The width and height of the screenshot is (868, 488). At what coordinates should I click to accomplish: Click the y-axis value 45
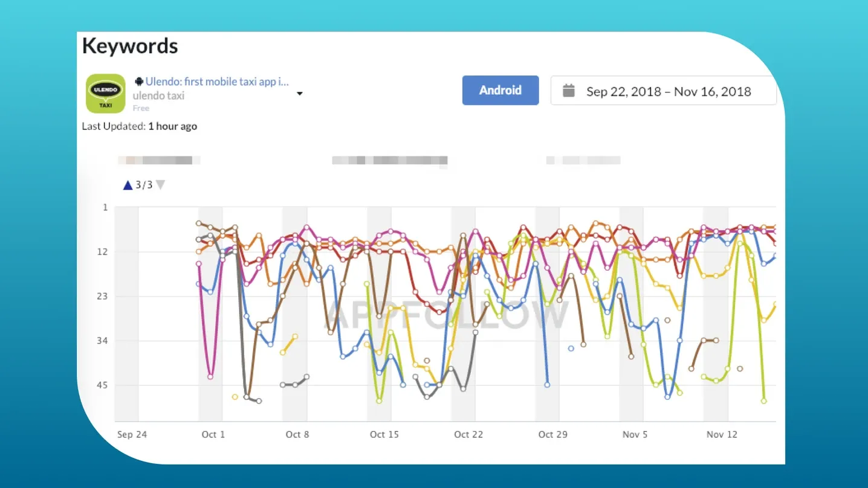[x=104, y=385]
